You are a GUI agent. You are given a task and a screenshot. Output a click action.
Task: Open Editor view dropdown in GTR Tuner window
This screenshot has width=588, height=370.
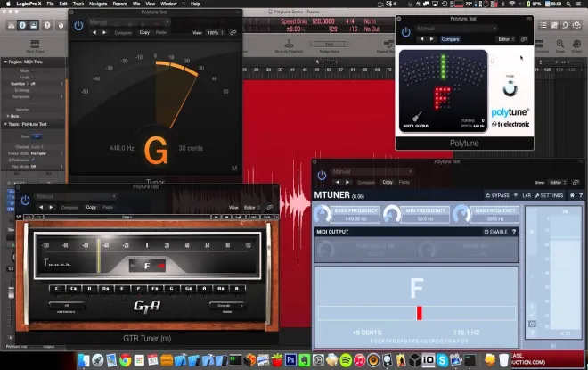(251, 207)
